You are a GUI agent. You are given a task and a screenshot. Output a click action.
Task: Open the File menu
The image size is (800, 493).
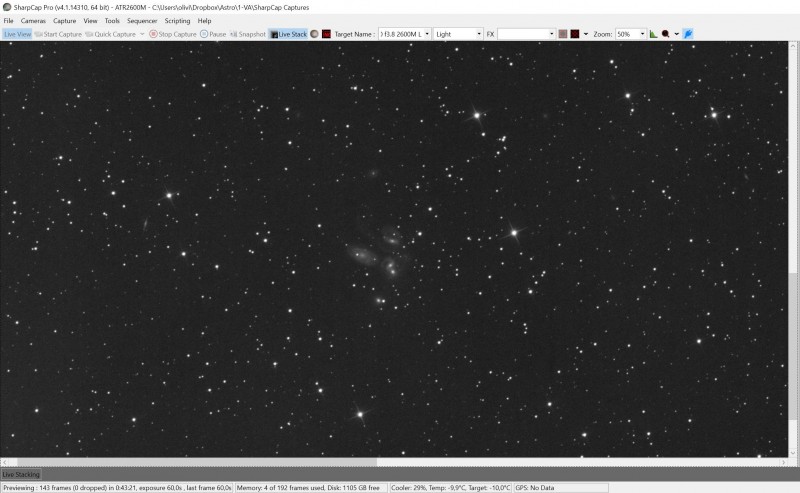pos(9,21)
